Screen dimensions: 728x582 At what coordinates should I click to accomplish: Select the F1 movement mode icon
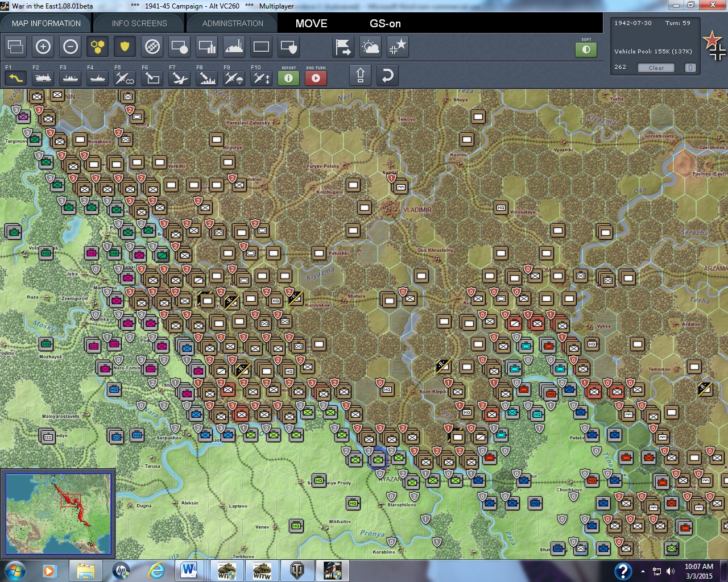coord(15,78)
